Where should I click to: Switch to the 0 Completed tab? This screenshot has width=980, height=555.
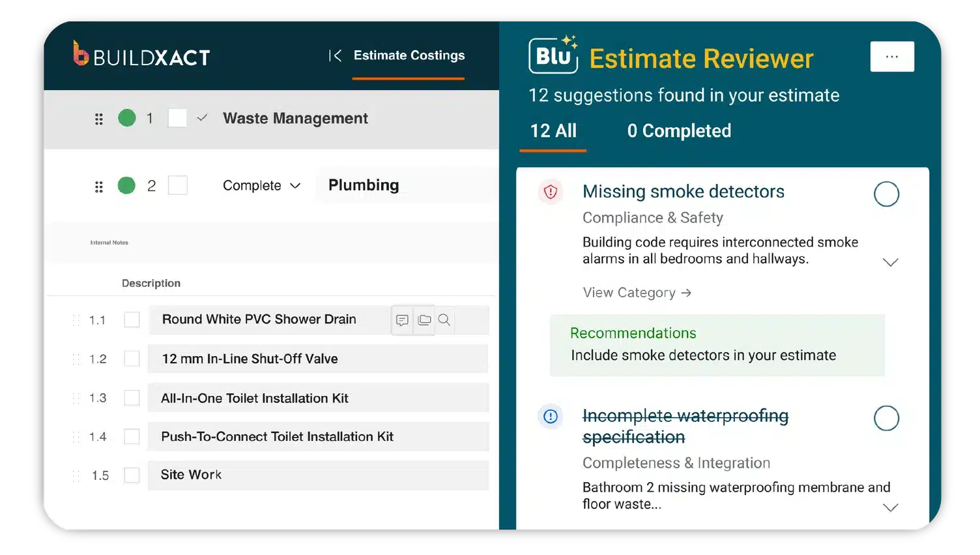pyautogui.click(x=678, y=131)
